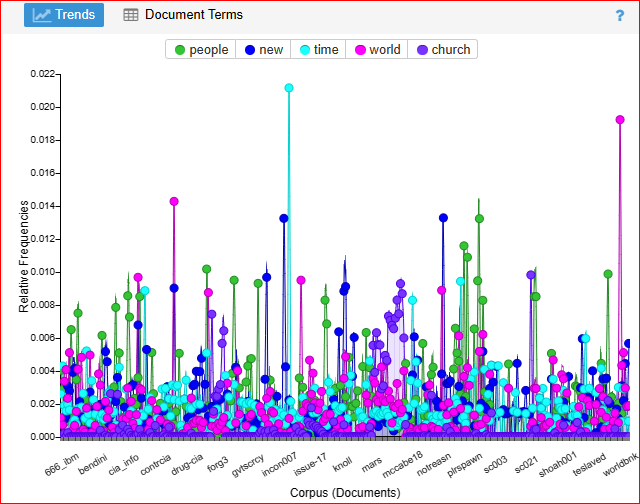Click the 'issue-17' document axis label
Image resolution: width=640 pixels, height=504 pixels.
310,464
